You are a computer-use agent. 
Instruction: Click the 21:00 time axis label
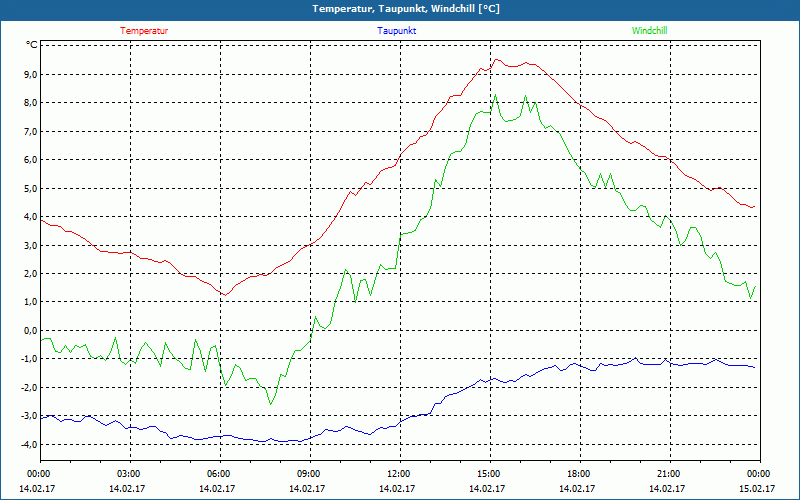point(670,474)
